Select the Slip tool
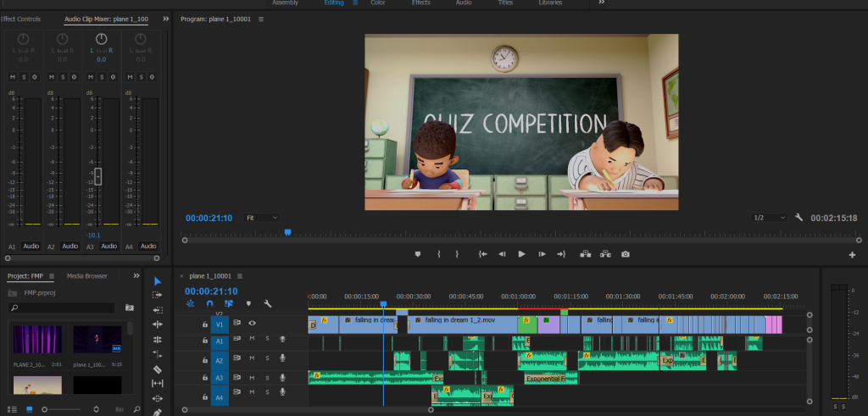This screenshot has height=416, width=868. click(157, 383)
